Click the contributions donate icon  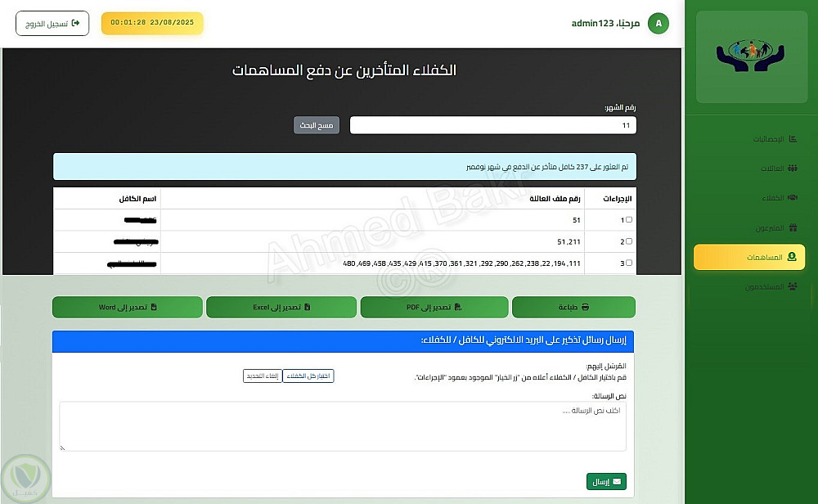[x=792, y=257]
